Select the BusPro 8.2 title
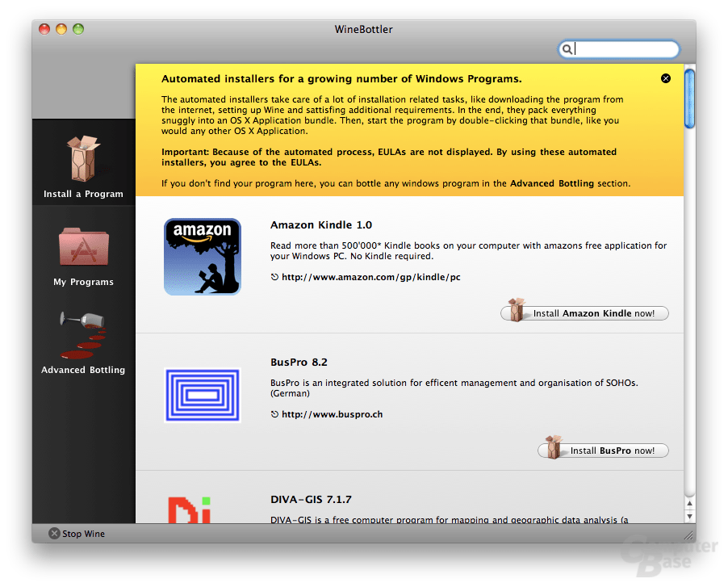Screen dimensions: 728x587 pyautogui.click(x=299, y=363)
